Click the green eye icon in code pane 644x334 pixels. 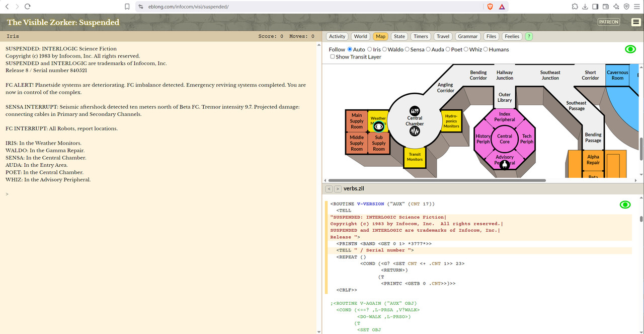point(625,205)
